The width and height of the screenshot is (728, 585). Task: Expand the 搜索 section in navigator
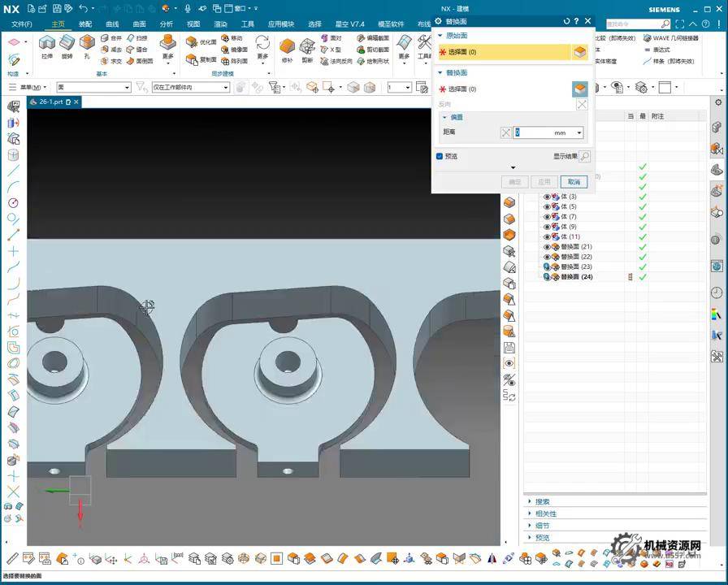click(541, 501)
